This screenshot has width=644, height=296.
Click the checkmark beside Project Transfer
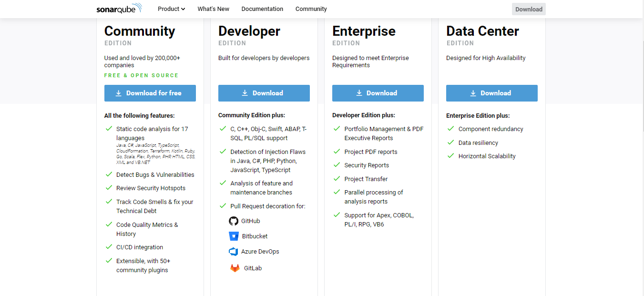click(x=337, y=179)
